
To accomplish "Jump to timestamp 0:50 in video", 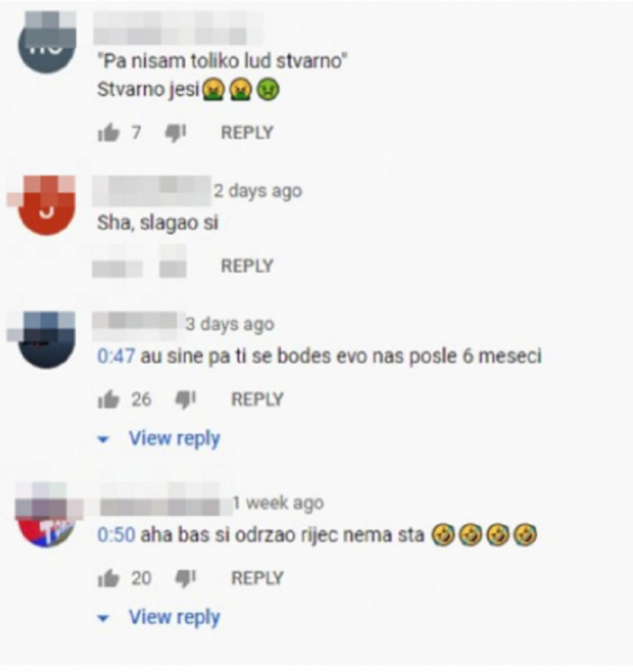I will click(116, 535).
